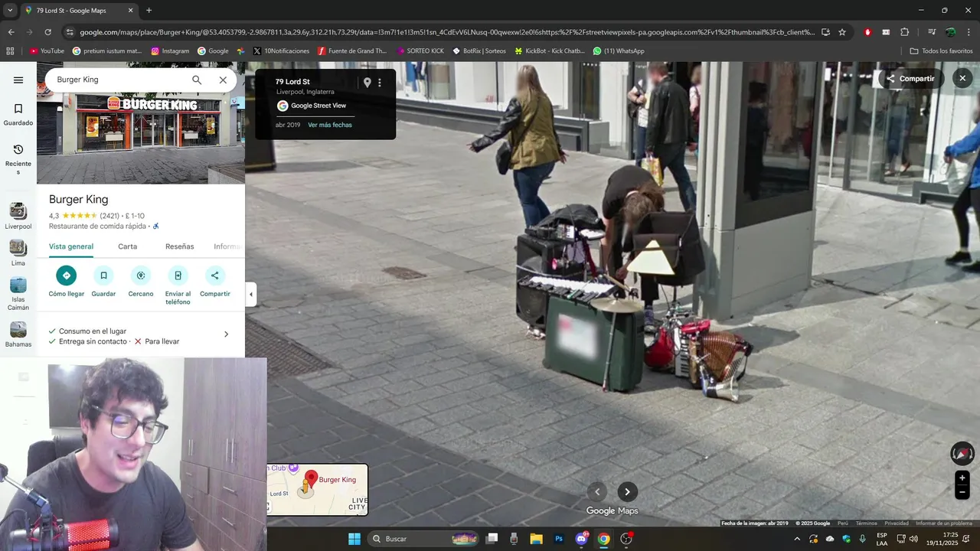980x551 pixels.
Task: Open Photoshop from taskbar
Action: pyautogui.click(x=559, y=539)
